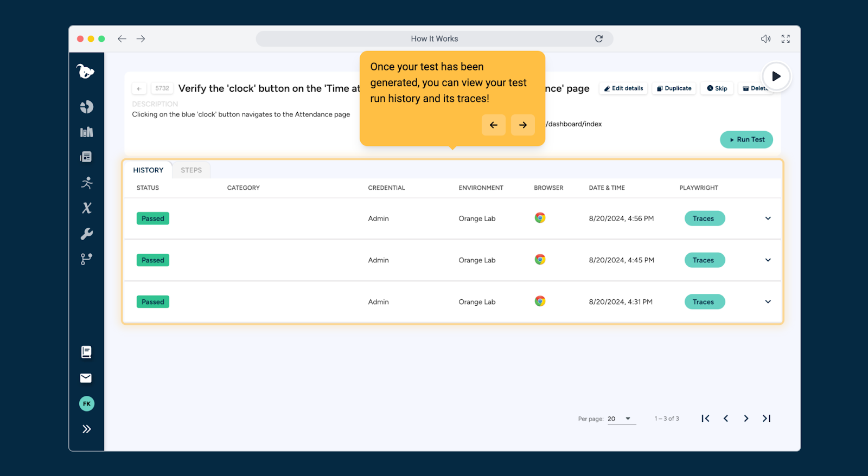The width and height of the screenshot is (868, 476).
Task: Open the running person sidebar icon
Action: 87,183
